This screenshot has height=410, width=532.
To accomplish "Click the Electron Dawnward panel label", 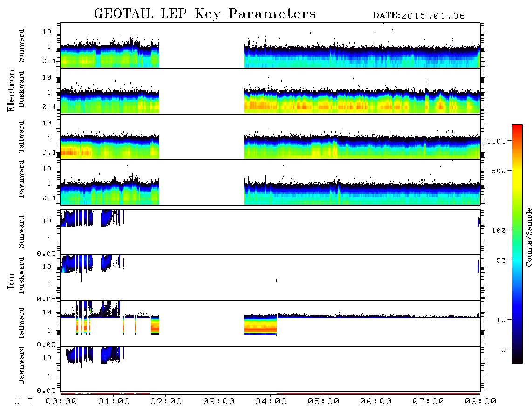I will point(21,179).
